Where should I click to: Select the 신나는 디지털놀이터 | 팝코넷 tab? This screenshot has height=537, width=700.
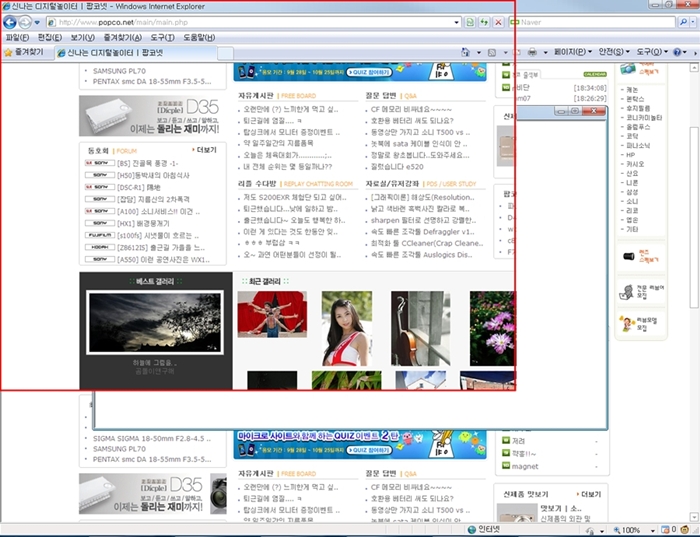pos(135,53)
